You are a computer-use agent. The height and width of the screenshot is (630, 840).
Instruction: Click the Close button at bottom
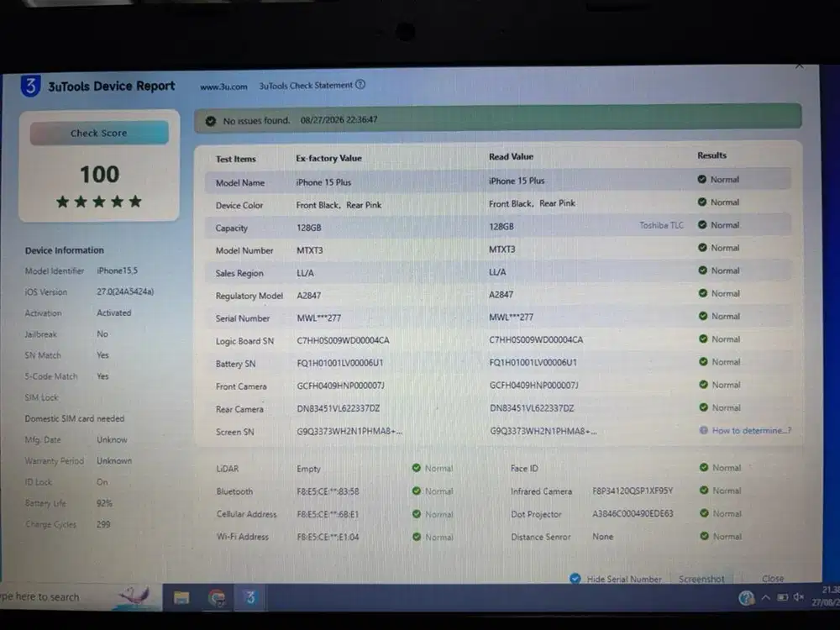point(773,579)
